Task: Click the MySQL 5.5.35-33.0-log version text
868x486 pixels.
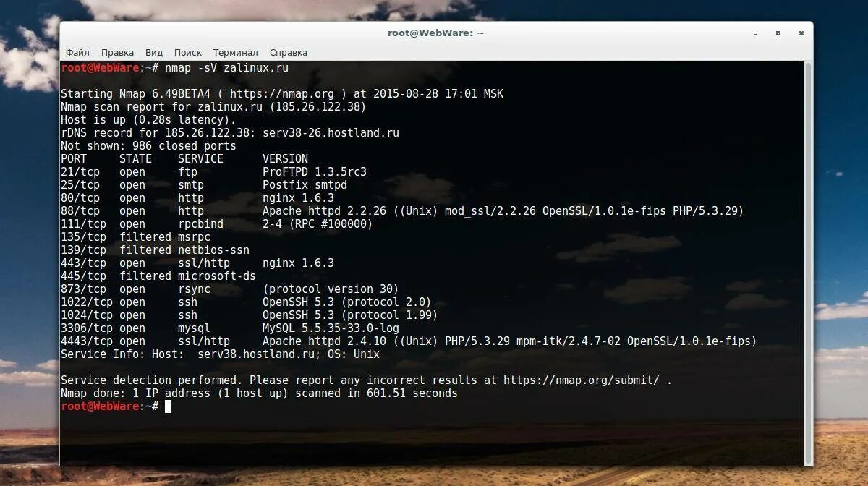Action: pos(331,328)
